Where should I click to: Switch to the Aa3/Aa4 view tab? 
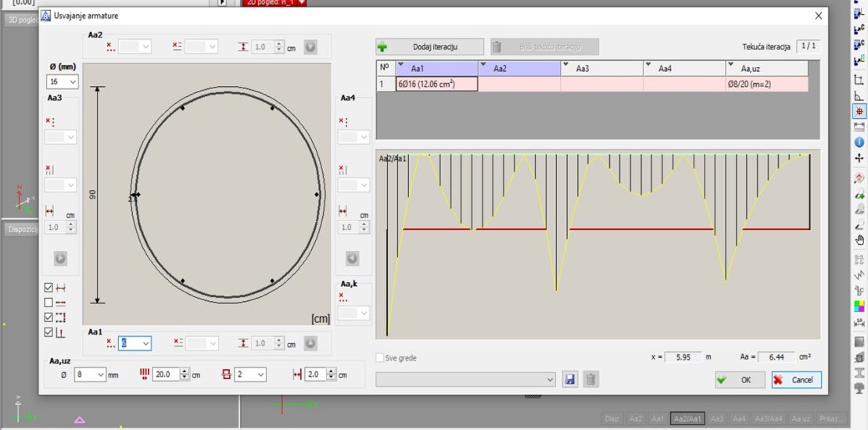click(767, 418)
